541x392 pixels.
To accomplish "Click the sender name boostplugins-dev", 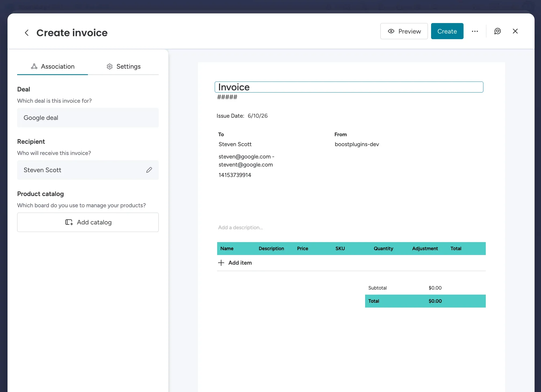I will [x=357, y=144].
